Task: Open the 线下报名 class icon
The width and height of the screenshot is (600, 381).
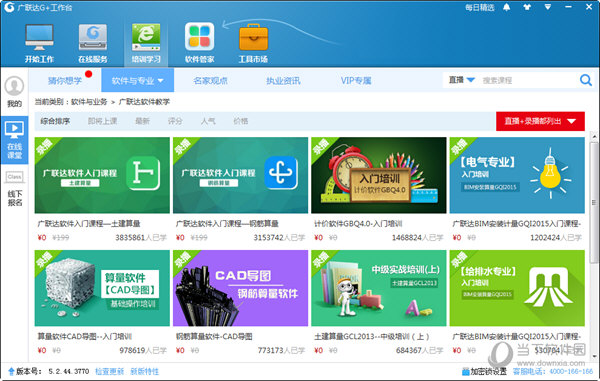Action: click(15, 177)
